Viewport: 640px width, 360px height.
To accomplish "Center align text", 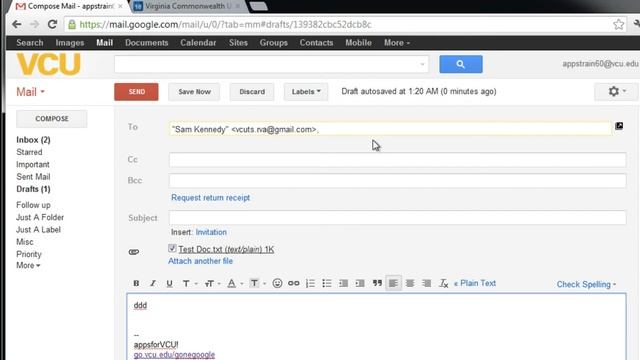I will click(x=410, y=283).
